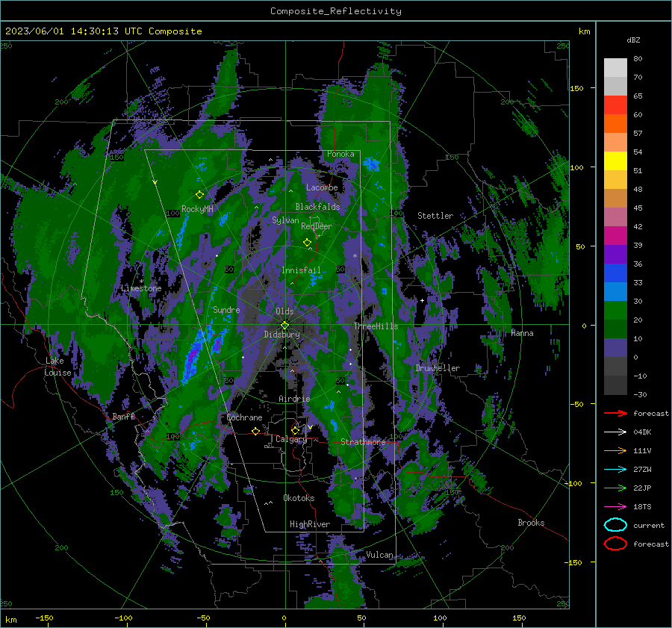Click the Ponoka city label
Image resolution: width=672 pixels, height=628 pixels.
[x=340, y=154]
